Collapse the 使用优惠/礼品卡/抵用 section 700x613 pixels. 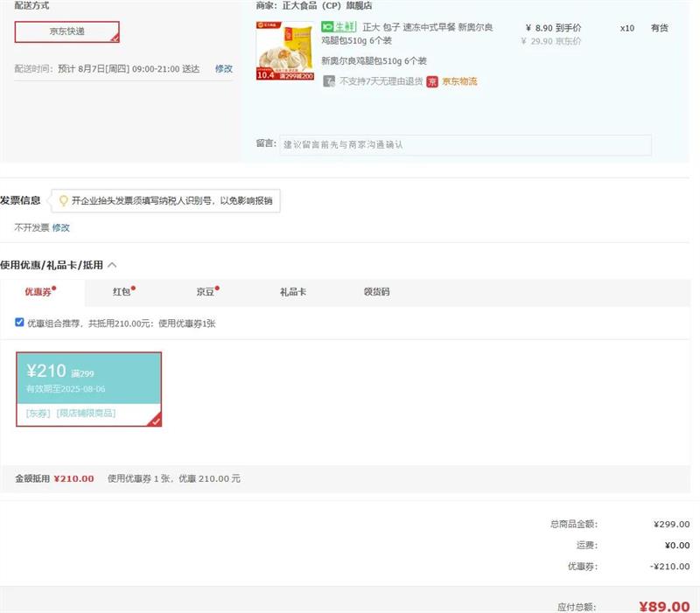coord(112,265)
